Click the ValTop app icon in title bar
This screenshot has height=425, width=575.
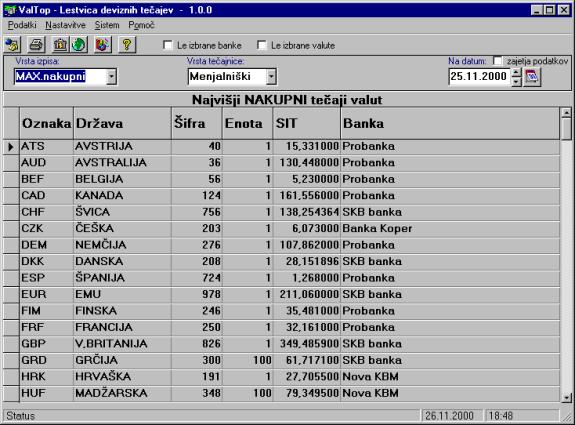coord(10,10)
